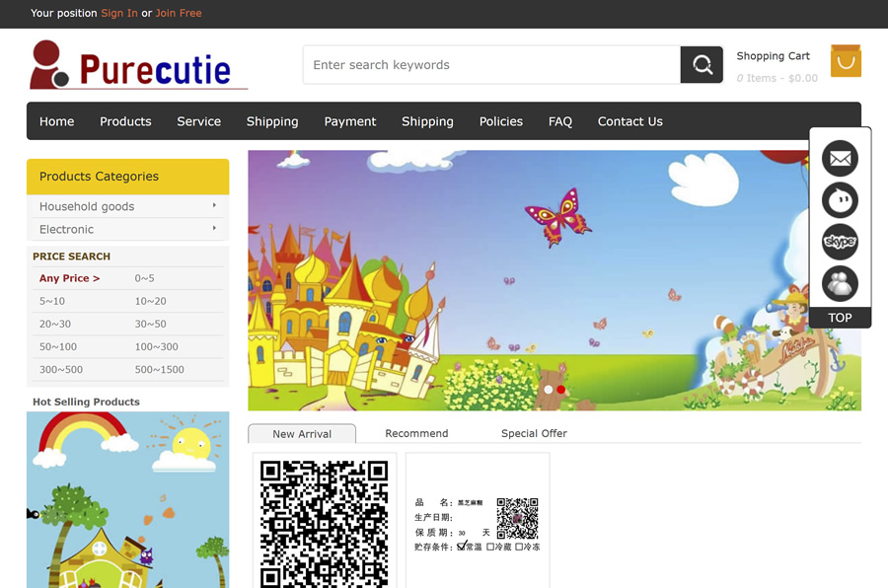The height and width of the screenshot is (588, 888).
Task: Choose the Any Price filter option
Action: point(69,278)
